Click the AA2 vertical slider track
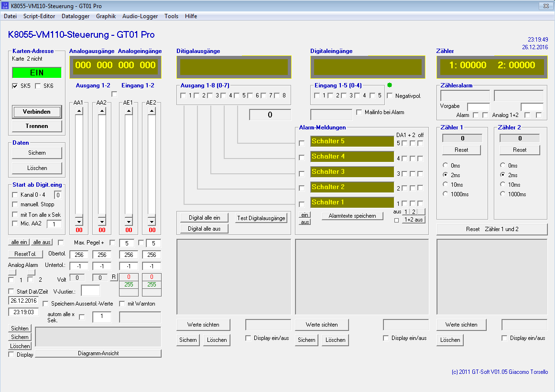 [x=102, y=164]
